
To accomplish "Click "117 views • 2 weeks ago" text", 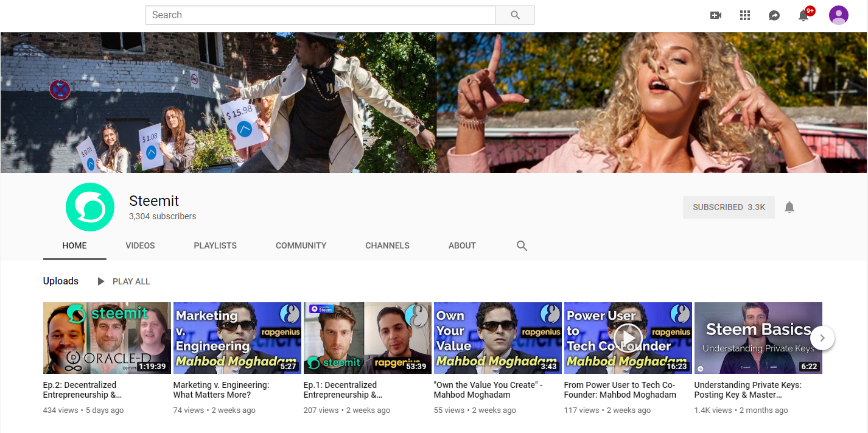I will [607, 410].
